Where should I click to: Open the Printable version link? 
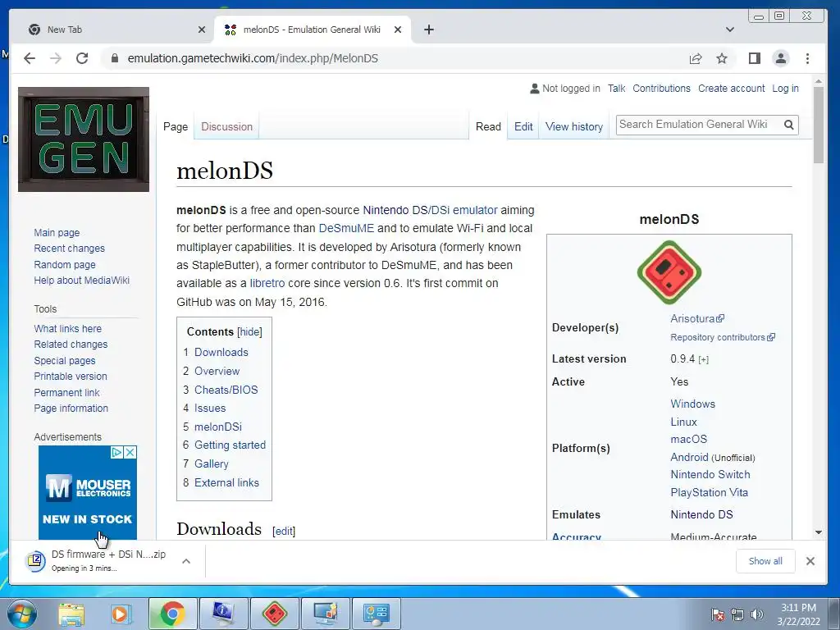point(71,376)
